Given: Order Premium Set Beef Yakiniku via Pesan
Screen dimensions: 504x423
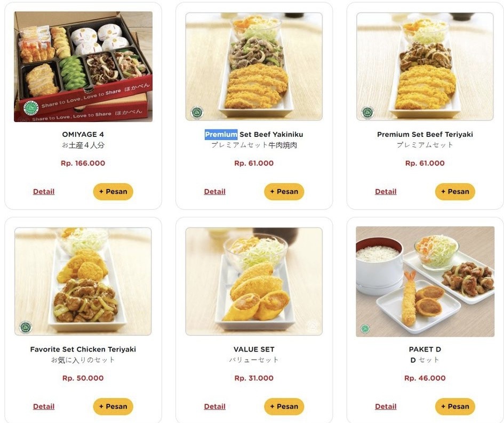Looking at the screenshot, I should tap(284, 192).
